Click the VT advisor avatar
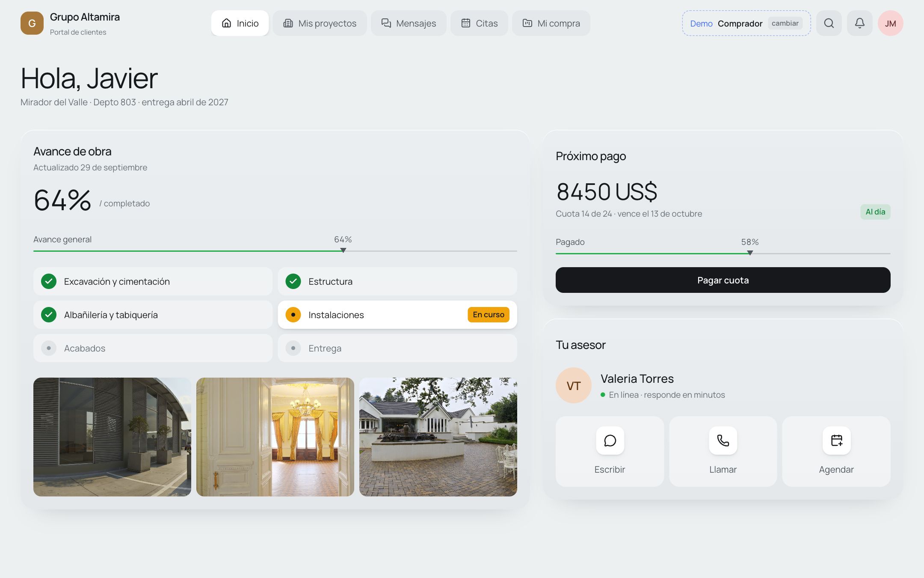 coord(573,385)
